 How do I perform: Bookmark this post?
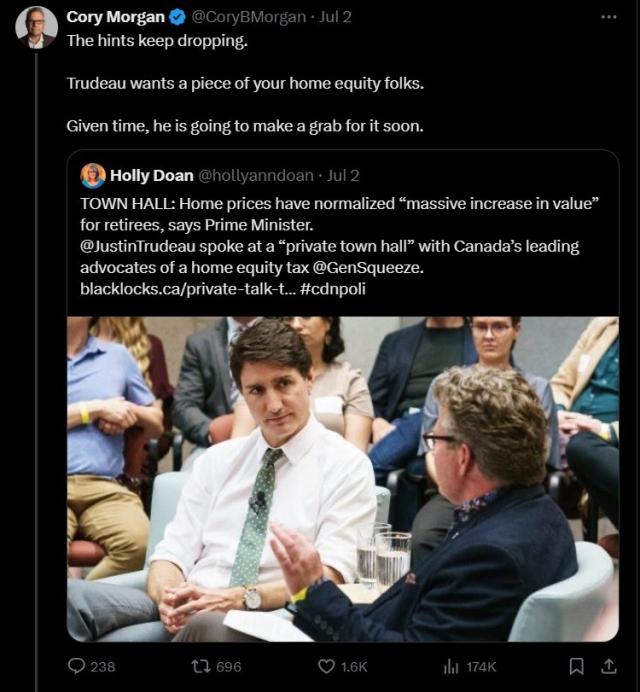576,666
